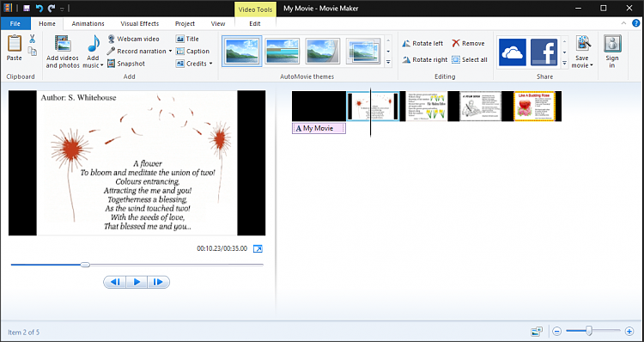Image resolution: width=644 pixels, height=342 pixels.
Task: View preview in full screen
Action: click(x=258, y=248)
